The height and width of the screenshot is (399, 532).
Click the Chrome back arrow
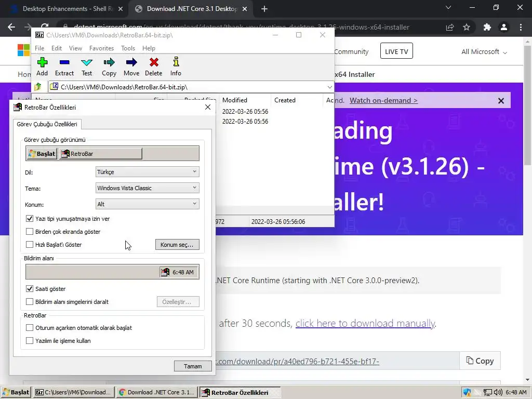(11, 27)
